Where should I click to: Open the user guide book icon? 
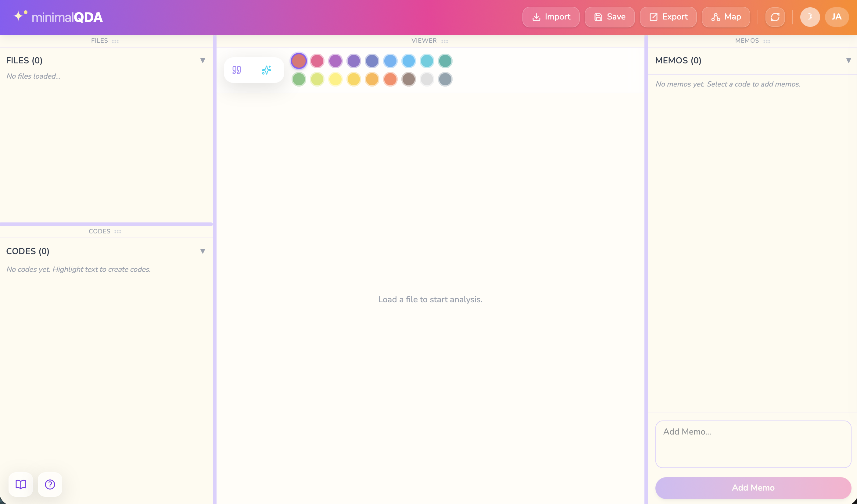[x=20, y=484]
